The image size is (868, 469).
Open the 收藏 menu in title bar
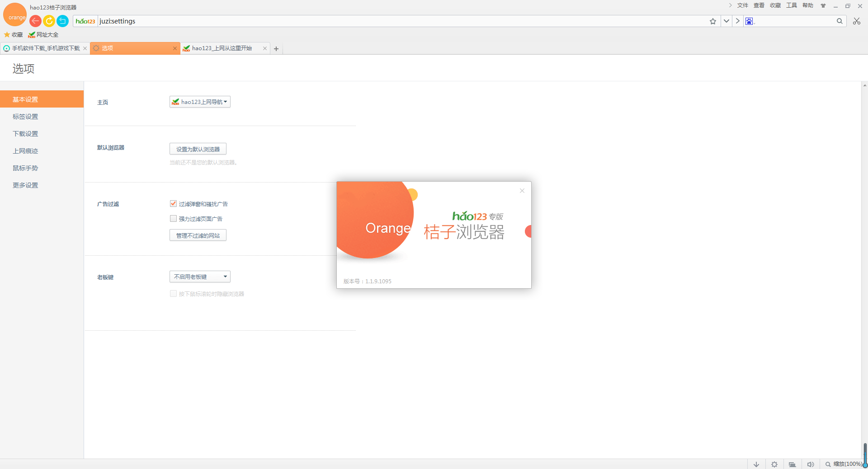click(x=775, y=5)
